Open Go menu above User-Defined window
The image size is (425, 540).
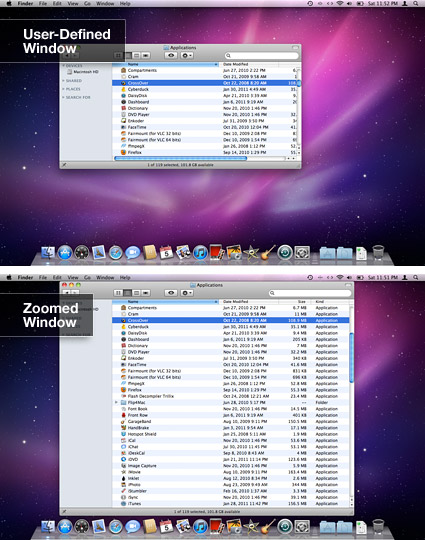coord(87,3)
